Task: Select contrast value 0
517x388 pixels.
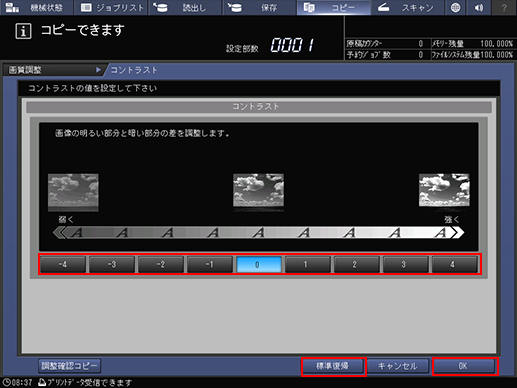Action: click(259, 264)
